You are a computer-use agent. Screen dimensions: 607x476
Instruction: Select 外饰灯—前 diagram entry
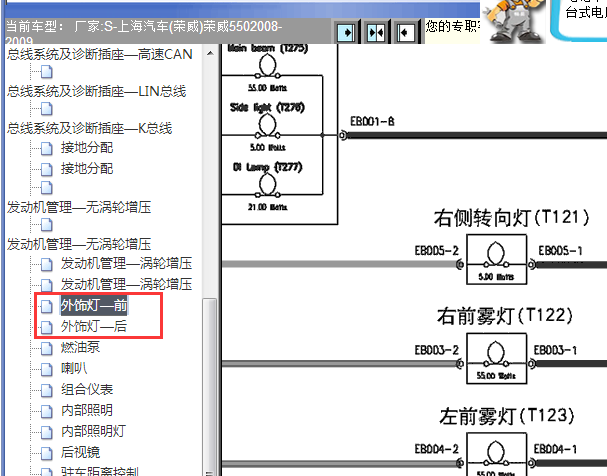94,306
